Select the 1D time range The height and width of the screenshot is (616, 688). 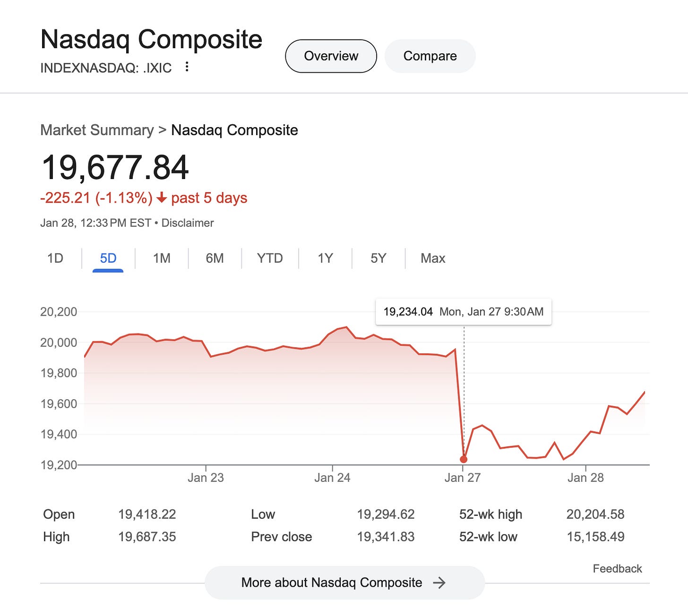(55, 258)
